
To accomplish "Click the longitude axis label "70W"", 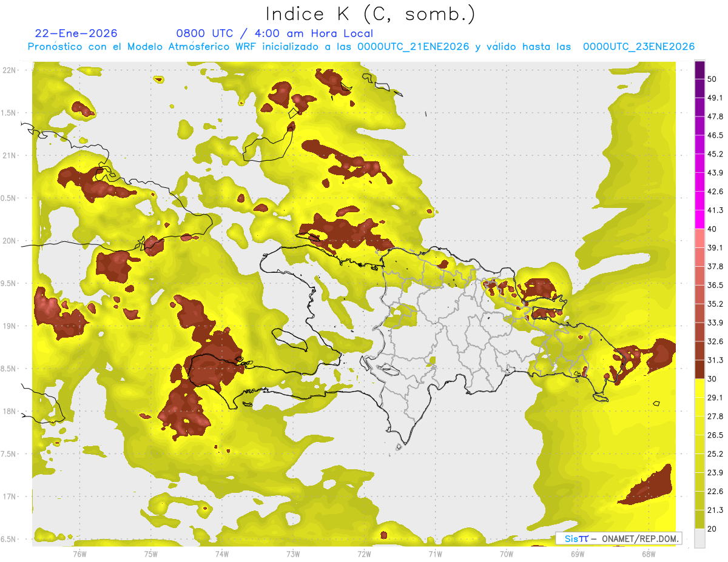I will [507, 554].
